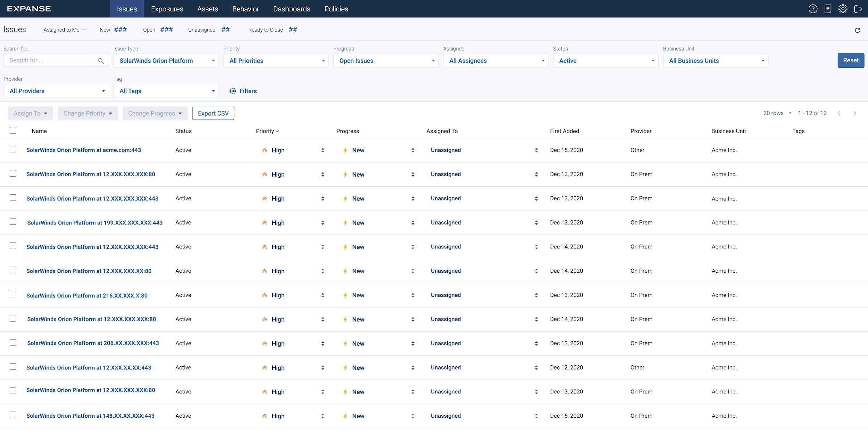868x434 pixels.
Task: Click the priority stepper arrows in the acme.com:443 row
Action: tap(323, 150)
